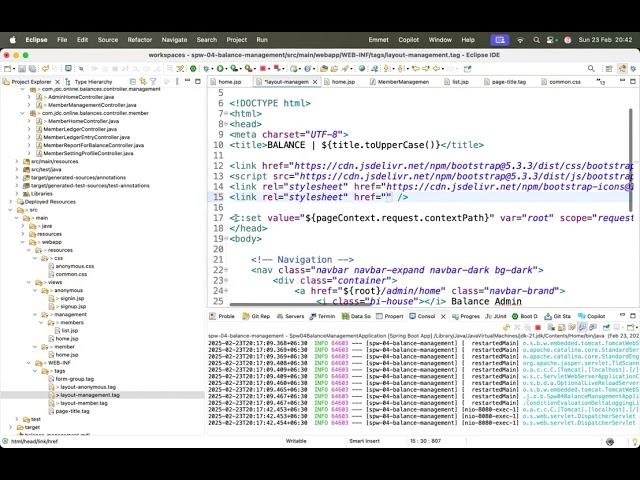This screenshot has height=480, width=640.
Task: Open the Servers view tab
Action: click(x=290, y=316)
